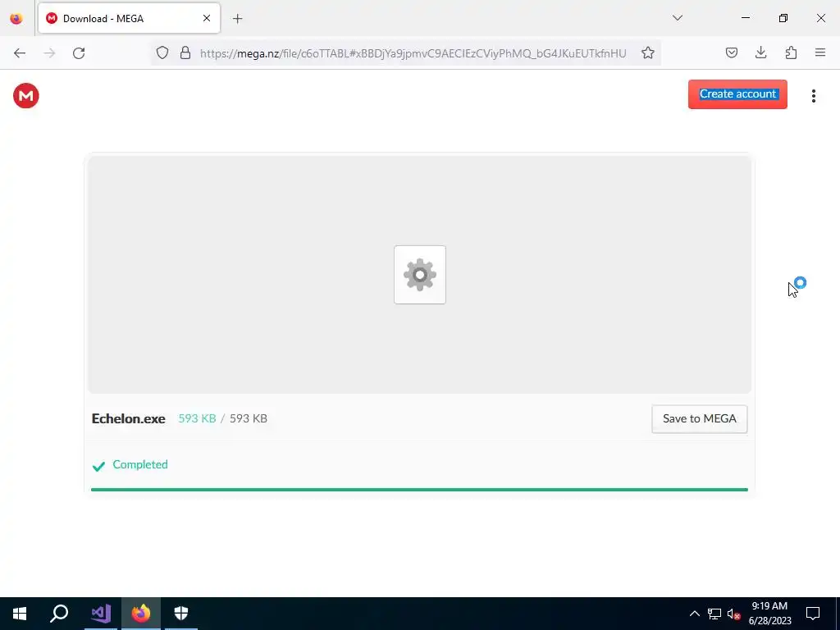Click the green download progress bar
The height and width of the screenshot is (630, 840).
[419, 490]
